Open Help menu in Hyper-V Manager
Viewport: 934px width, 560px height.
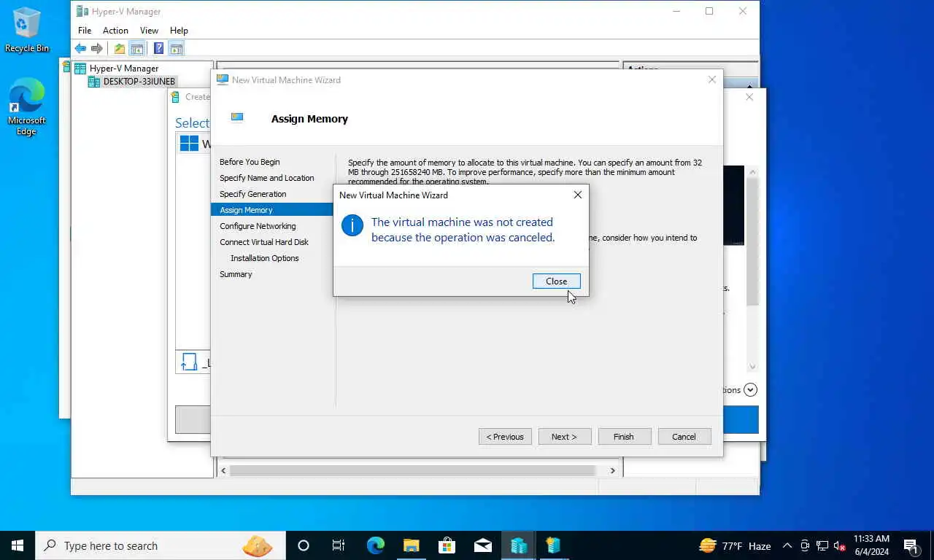click(x=179, y=31)
